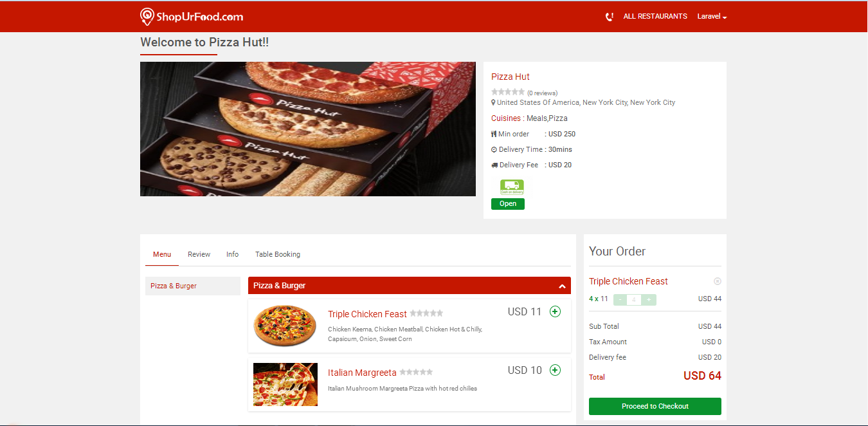Open the Pizza Hut restaurant name link
The width and height of the screenshot is (868, 426).
(x=511, y=77)
